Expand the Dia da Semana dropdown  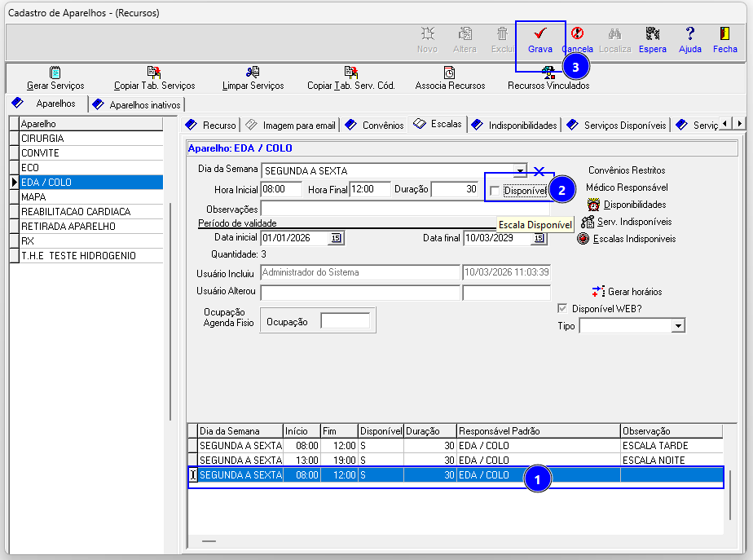pos(520,170)
